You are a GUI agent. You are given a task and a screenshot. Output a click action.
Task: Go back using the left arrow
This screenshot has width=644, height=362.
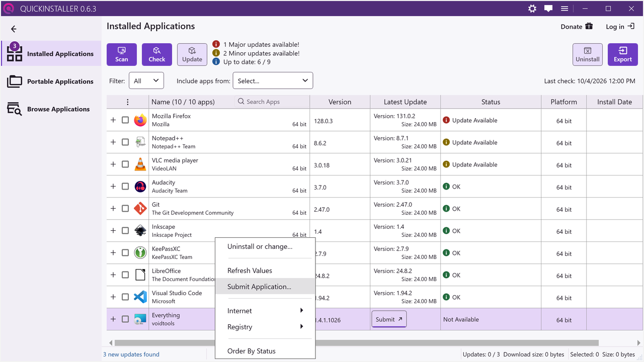[x=14, y=29]
